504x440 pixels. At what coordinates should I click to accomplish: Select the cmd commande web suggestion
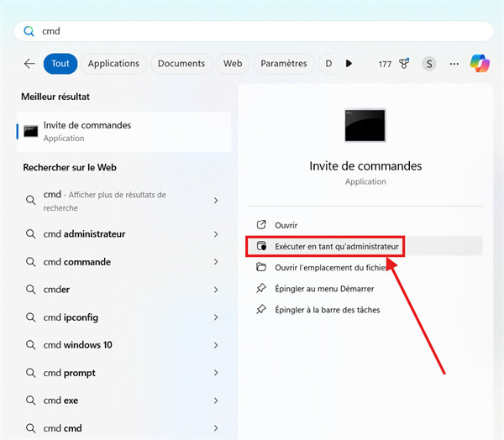click(x=77, y=262)
